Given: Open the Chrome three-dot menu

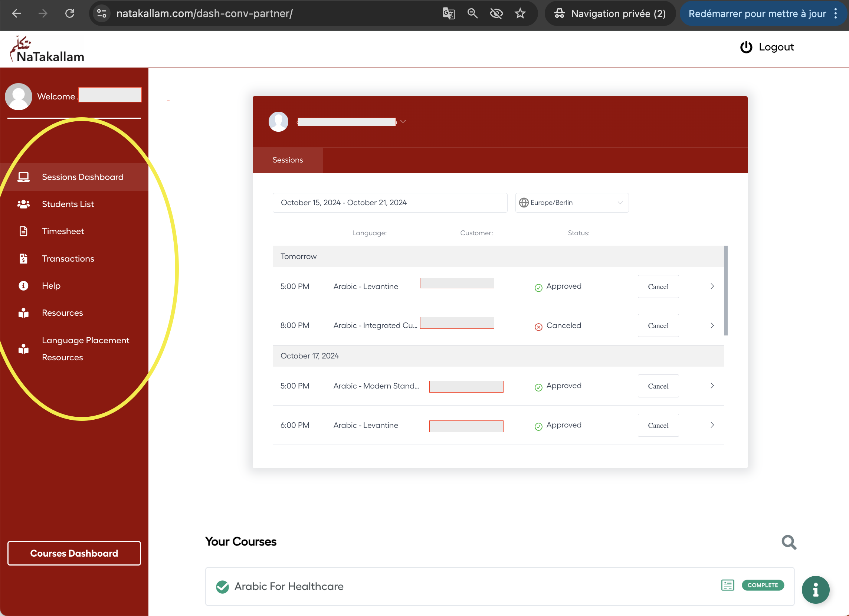Looking at the screenshot, I should coord(836,13).
